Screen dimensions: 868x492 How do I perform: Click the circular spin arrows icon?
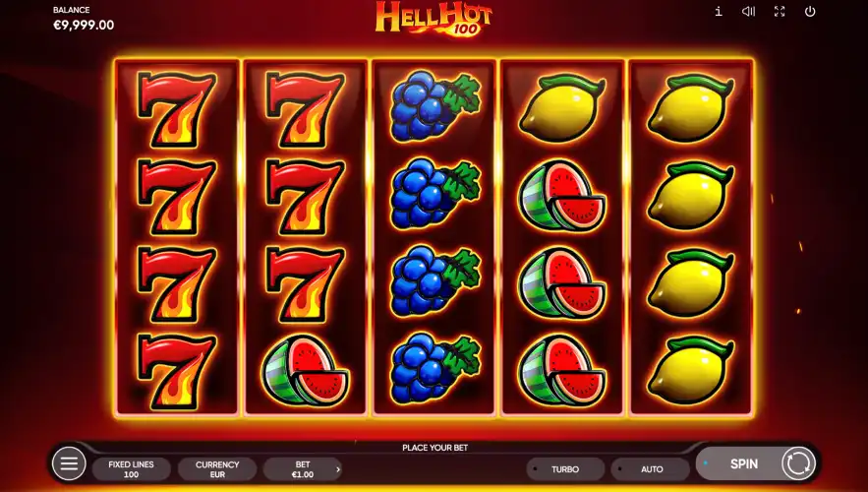pos(798,463)
